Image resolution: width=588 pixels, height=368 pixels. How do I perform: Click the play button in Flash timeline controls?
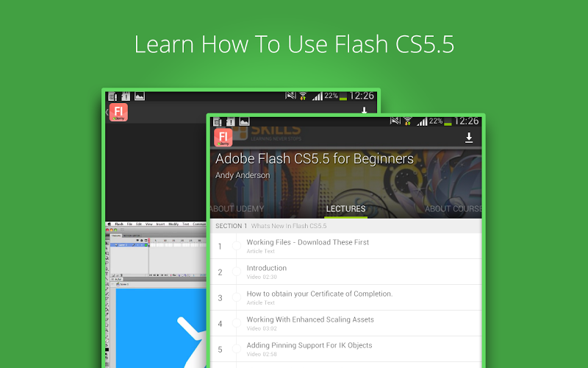158,275
